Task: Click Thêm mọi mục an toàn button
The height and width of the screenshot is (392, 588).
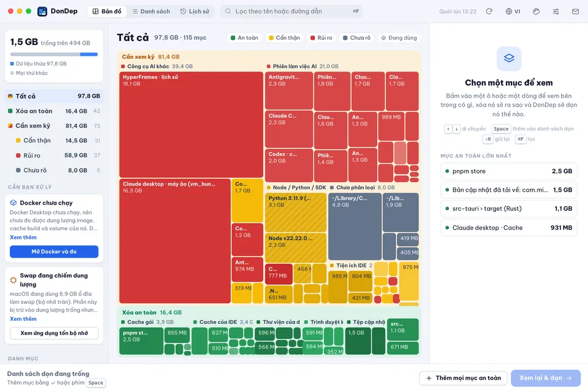Action: (x=463, y=378)
